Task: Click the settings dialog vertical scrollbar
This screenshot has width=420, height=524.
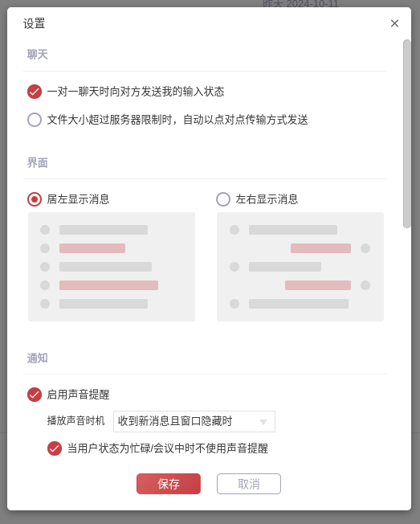Action: [406, 133]
